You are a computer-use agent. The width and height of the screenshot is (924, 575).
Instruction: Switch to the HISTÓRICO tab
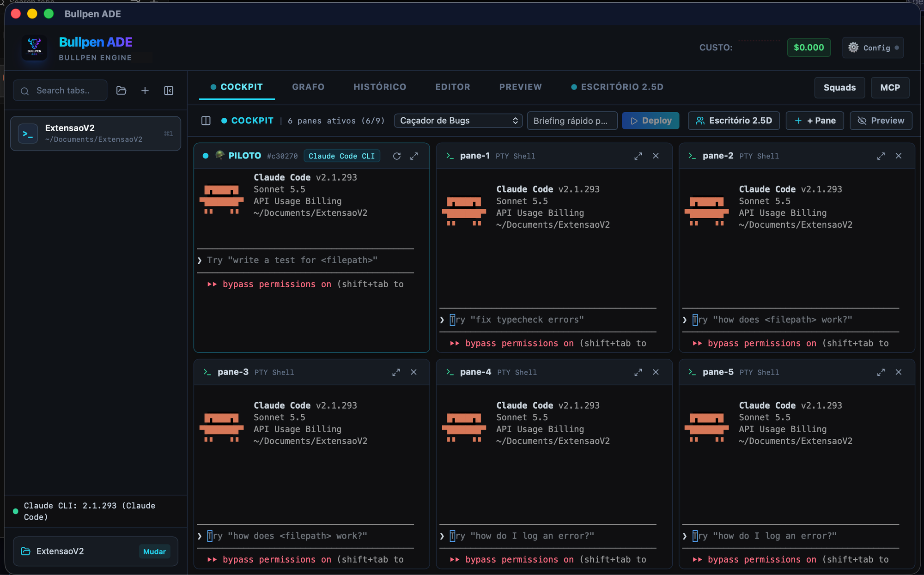380,87
